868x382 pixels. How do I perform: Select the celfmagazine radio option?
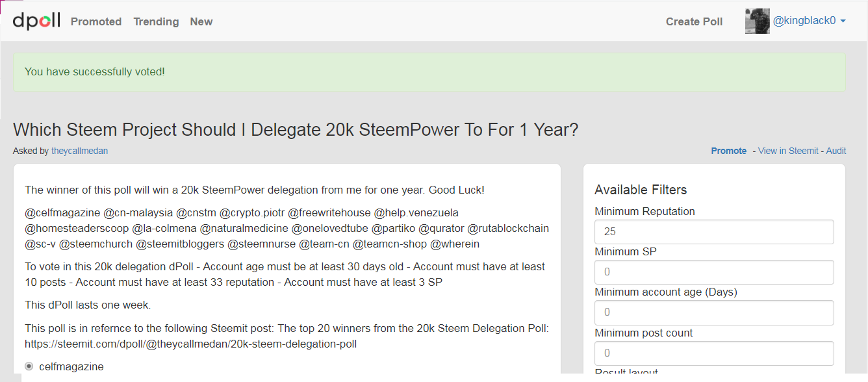coord(29,366)
